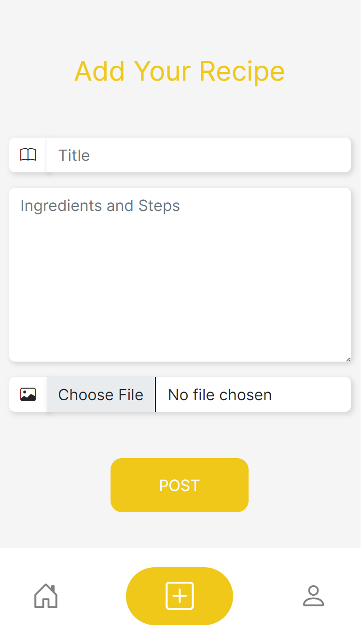Viewport: 362px width, 644px height.
Task: Select the book icon beside the Title field
Action: (28, 155)
